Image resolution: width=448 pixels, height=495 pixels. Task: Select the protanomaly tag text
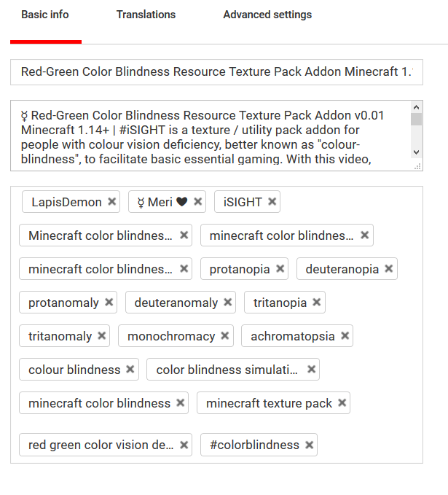pyautogui.click(x=63, y=303)
